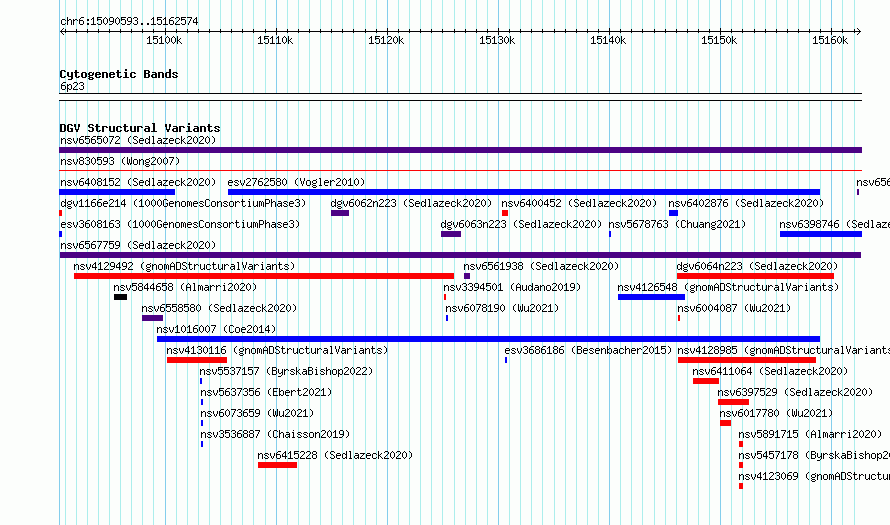Open the nsv6565072 (Sedlazeck2020) label
The width and height of the screenshot is (890, 525).
coord(138,140)
